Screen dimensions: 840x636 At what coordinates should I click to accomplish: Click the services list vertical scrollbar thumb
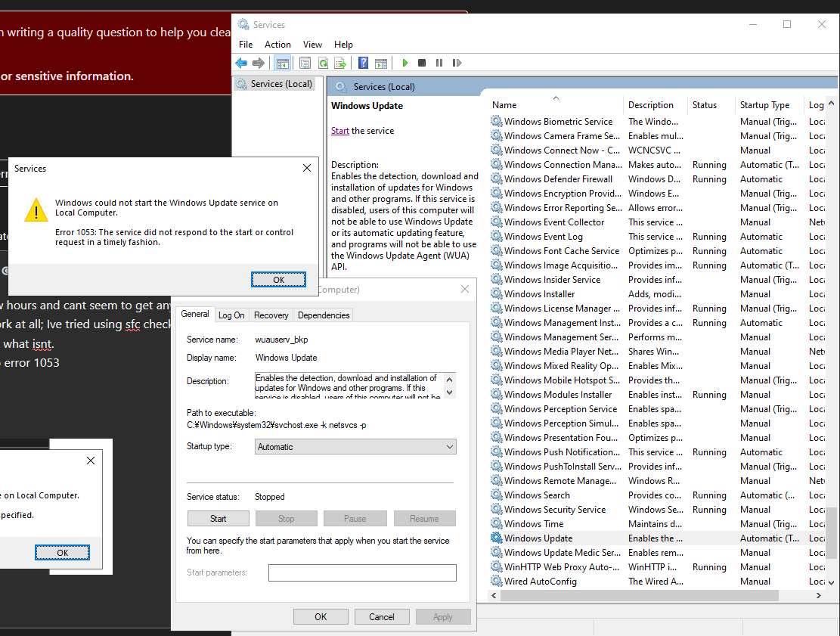click(832, 532)
